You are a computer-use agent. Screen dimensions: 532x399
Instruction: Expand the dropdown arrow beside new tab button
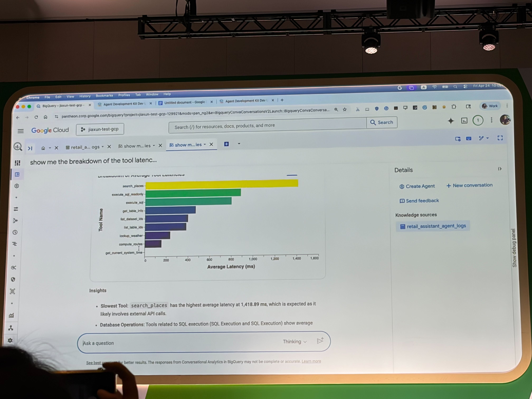click(x=239, y=144)
